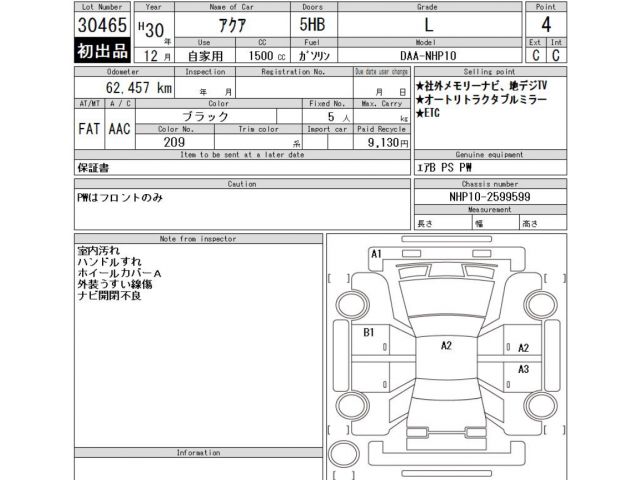The image size is (640, 480).
Task: Select the fuel value ガソリン
Action: click(314, 56)
